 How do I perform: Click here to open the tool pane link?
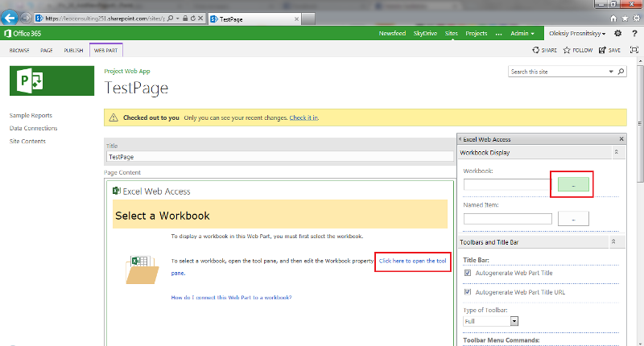click(412, 261)
